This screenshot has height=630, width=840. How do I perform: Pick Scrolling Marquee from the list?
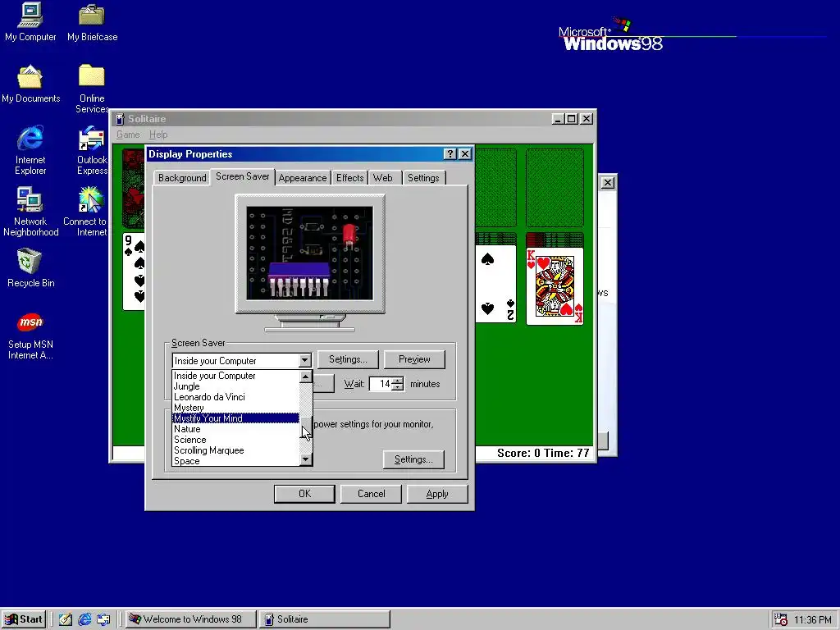[235, 450]
